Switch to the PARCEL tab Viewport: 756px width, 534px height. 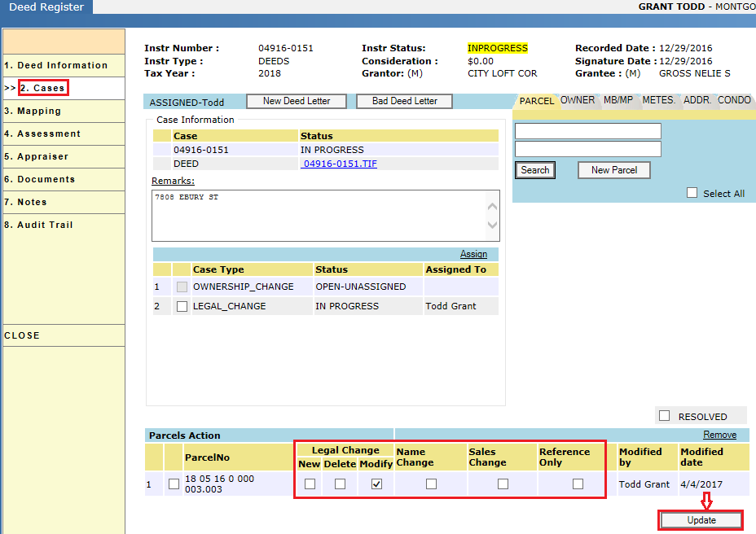[x=536, y=101]
